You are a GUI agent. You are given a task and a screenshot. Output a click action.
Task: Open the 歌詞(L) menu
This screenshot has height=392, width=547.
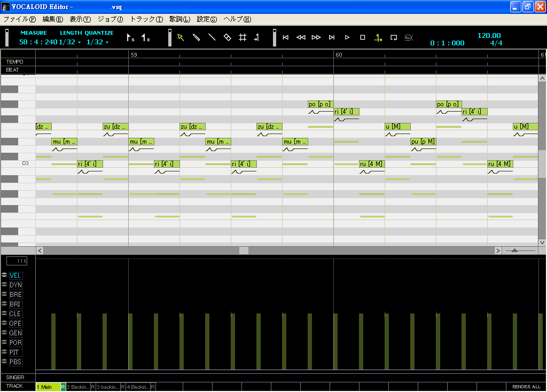coord(179,19)
